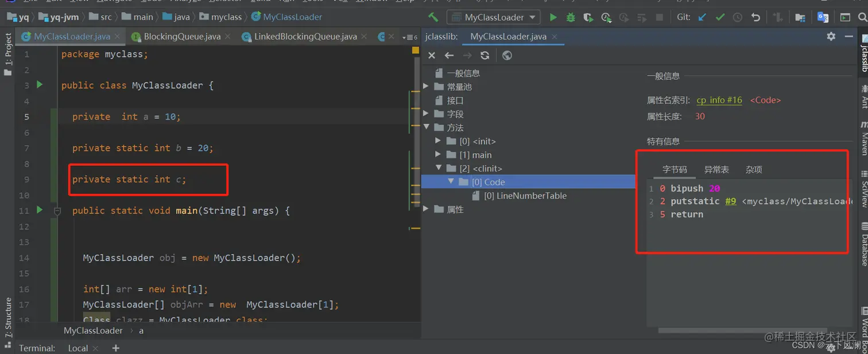This screenshot has width=868, height=354.
Task: Click the jclasslib globe web icon
Action: click(507, 56)
